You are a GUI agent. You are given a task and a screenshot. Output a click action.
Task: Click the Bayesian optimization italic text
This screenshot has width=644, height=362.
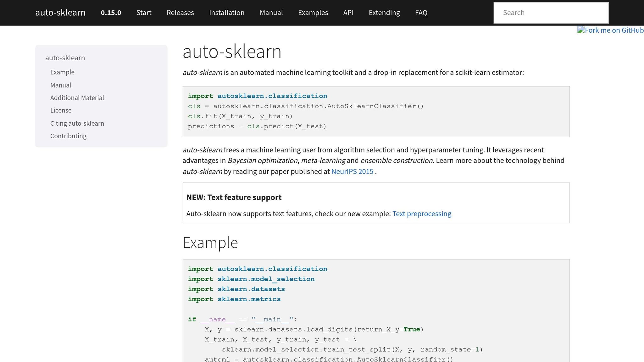click(x=263, y=161)
